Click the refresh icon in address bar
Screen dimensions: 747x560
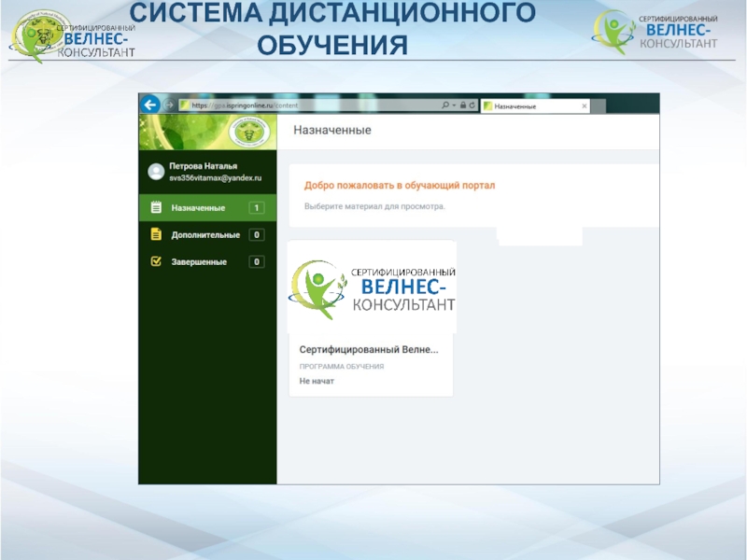pos(472,105)
